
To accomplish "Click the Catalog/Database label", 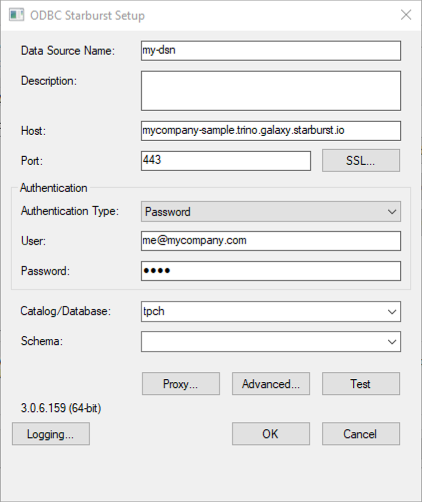I will (x=66, y=311).
